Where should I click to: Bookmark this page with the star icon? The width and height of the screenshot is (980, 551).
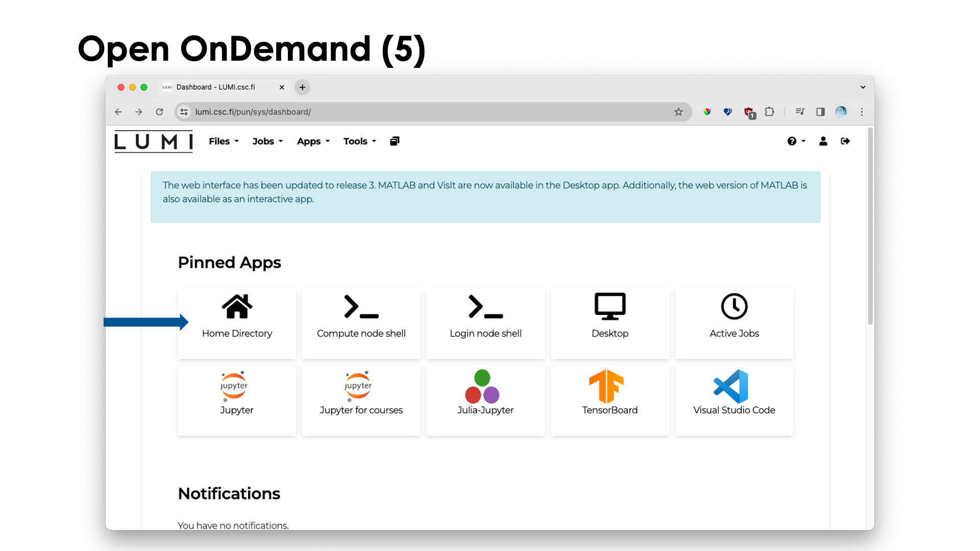tap(678, 112)
